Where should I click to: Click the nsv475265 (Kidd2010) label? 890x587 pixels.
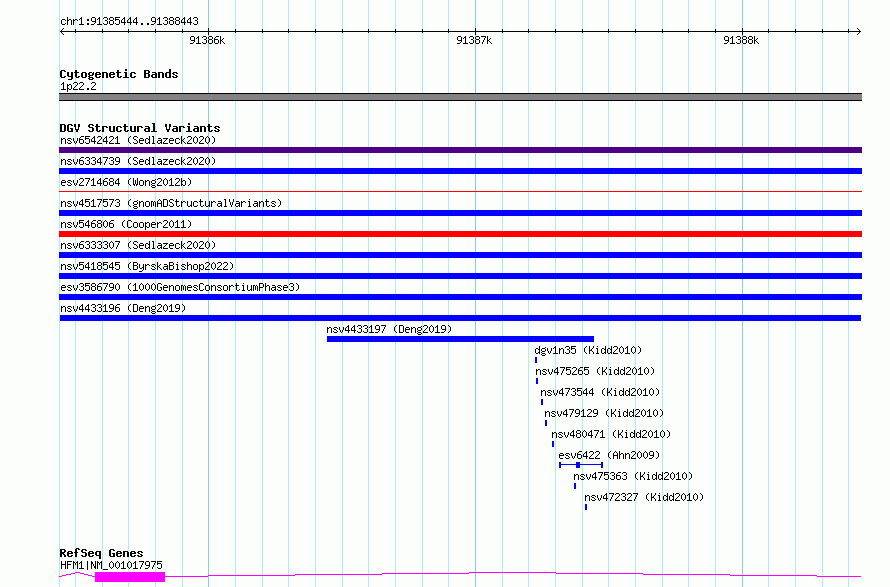[595, 371]
